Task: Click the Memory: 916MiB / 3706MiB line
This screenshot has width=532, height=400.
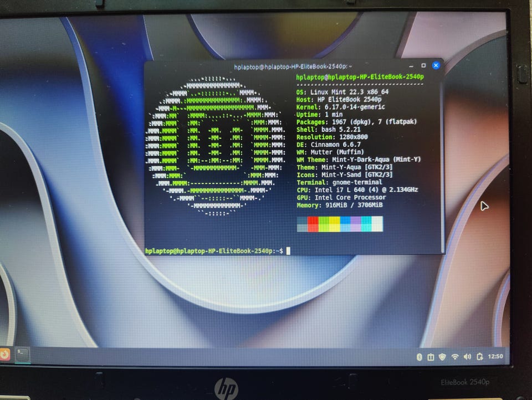Action: click(x=340, y=205)
